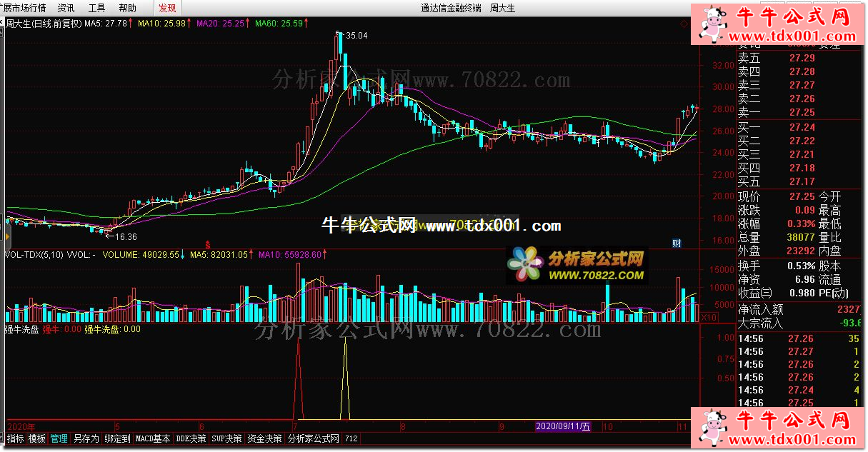868x452 pixels.
Task: Click the 强牛: 0.00 indicator value
Action: pos(61,329)
